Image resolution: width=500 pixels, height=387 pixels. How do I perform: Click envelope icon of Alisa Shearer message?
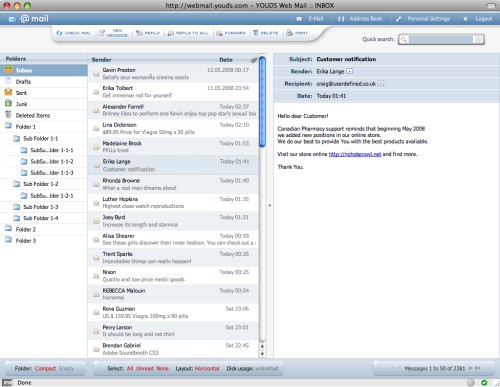[96, 239]
